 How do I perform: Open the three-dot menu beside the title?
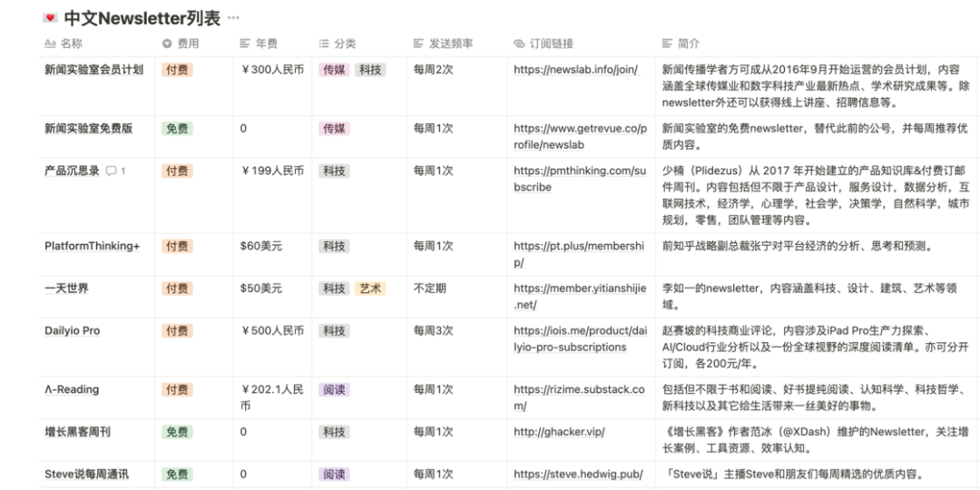pos(233,18)
